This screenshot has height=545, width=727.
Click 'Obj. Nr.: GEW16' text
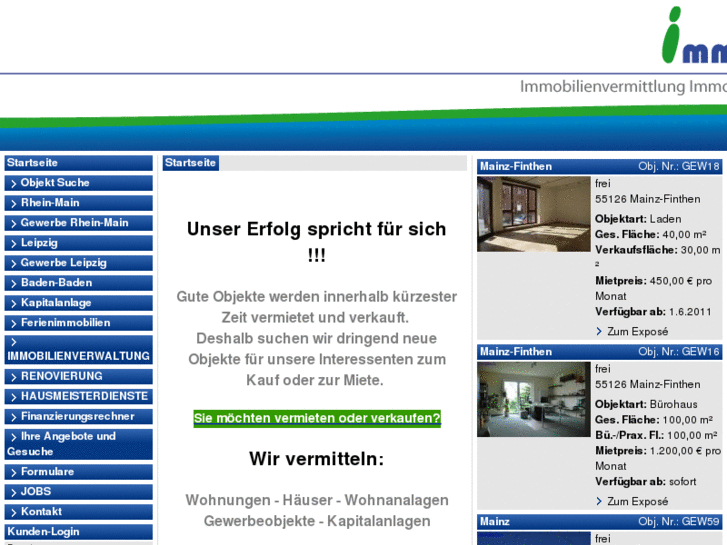[679, 352]
